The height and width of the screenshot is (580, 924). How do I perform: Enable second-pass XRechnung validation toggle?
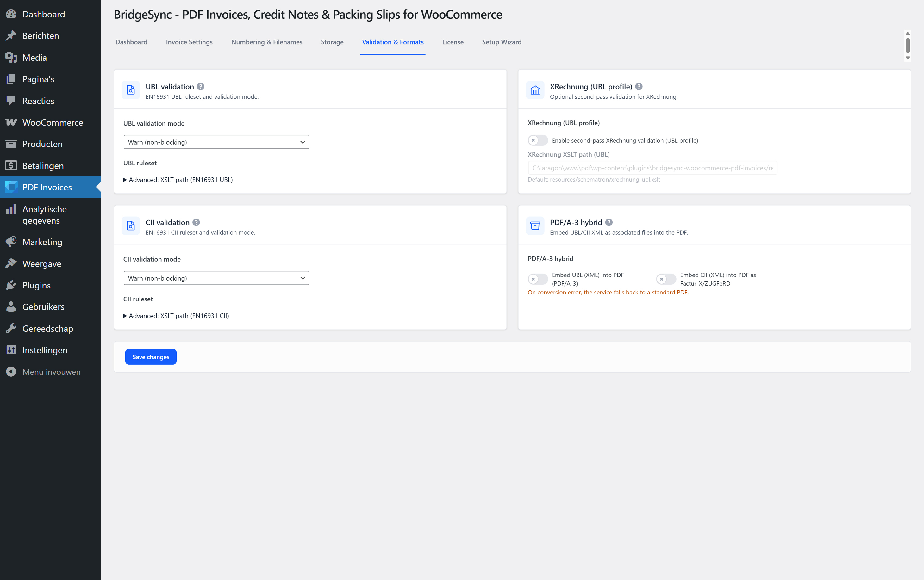pos(538,140)
